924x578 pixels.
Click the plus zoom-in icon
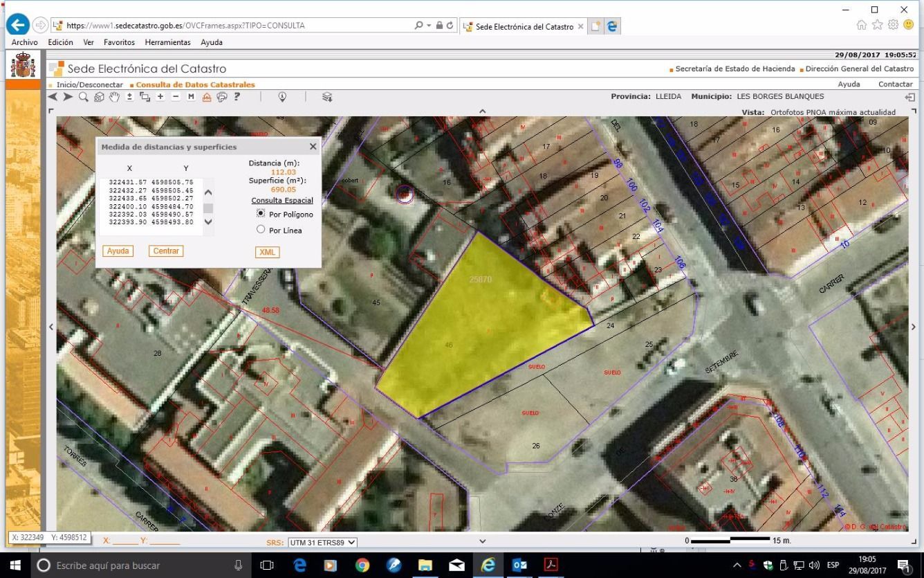tap(160, 97)
